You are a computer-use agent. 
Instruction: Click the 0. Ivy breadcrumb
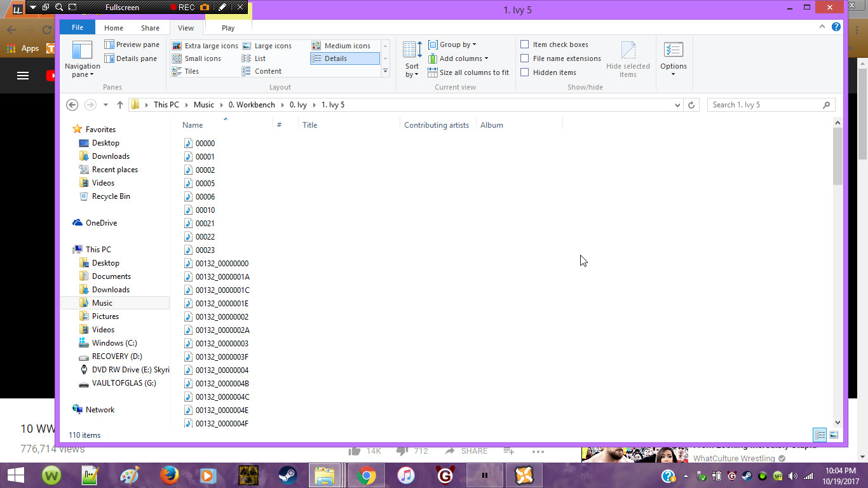(298, 105)
